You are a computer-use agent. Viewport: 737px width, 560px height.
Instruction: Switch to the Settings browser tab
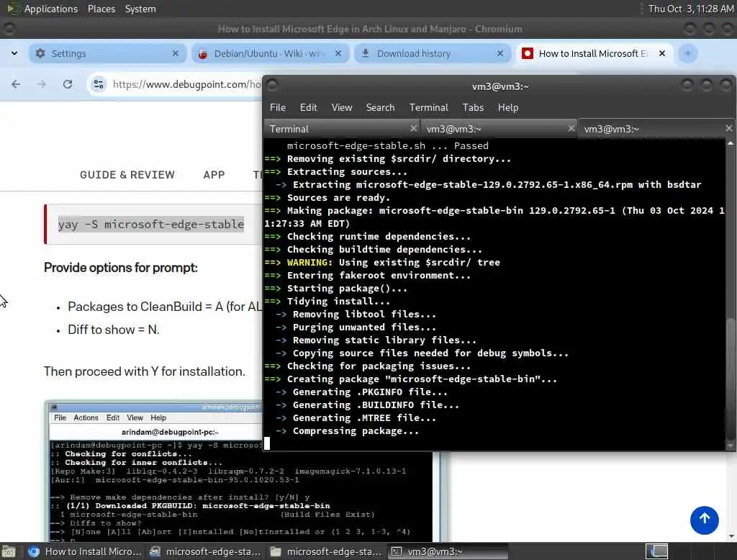pyautogui.click(x=107, y=53)
